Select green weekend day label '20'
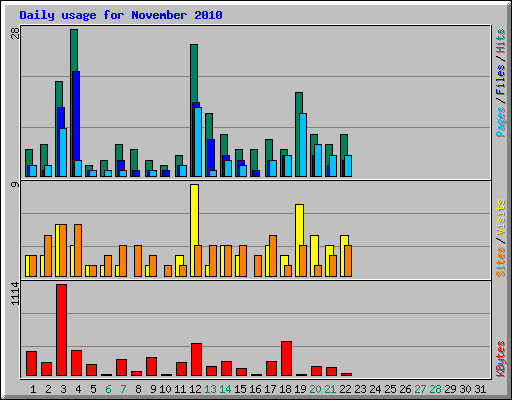This screenshot has height=400, width=512. click(315, 389)
